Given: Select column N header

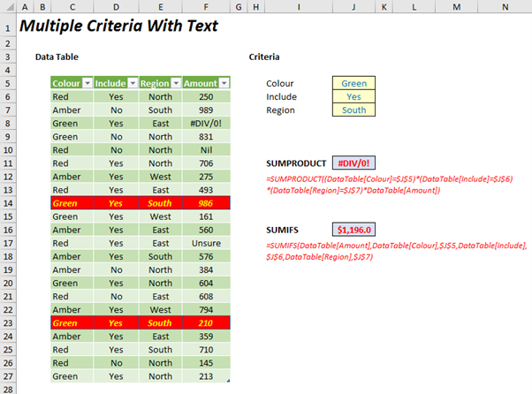Looking at the screenshot, I should tap(505, 7).
